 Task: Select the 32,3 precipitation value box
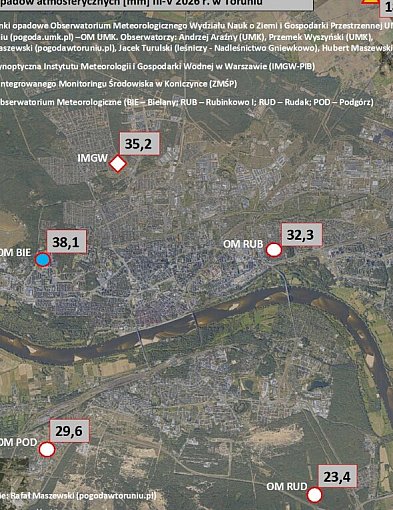click(x=302, y=235)
